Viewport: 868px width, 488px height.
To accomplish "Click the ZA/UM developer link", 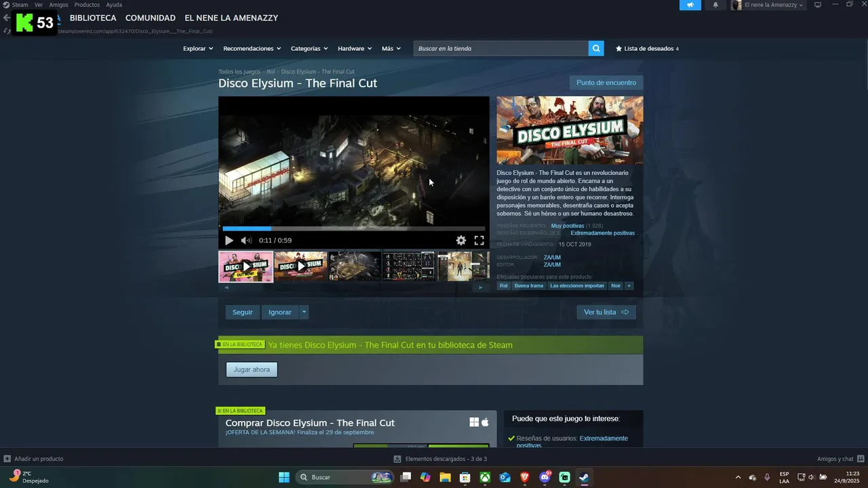I will click(552, 258).
